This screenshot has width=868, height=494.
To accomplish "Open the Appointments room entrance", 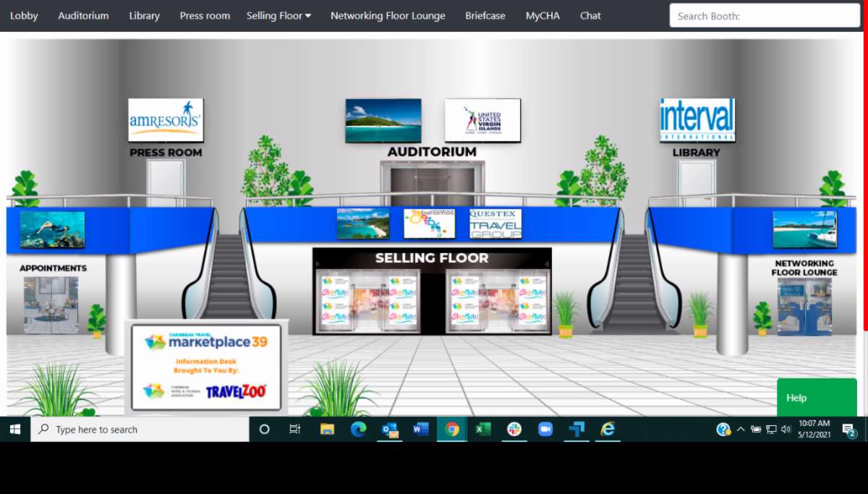I will click(51, 305).
